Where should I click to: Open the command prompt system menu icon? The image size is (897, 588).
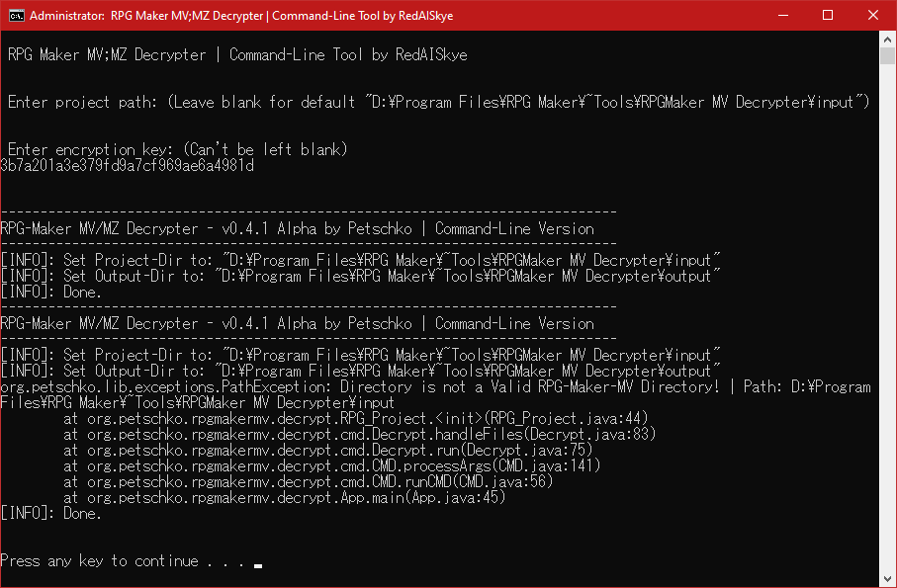17,16
